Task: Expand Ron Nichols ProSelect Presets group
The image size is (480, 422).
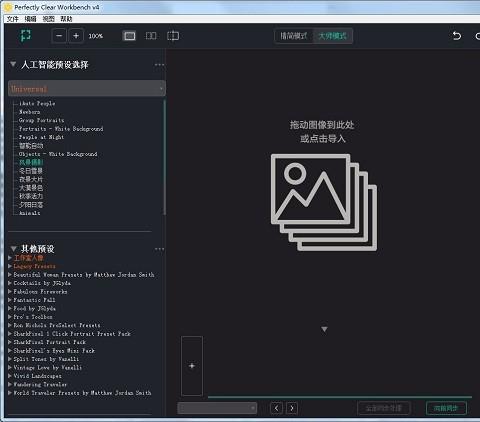Action: coord(10,325)
